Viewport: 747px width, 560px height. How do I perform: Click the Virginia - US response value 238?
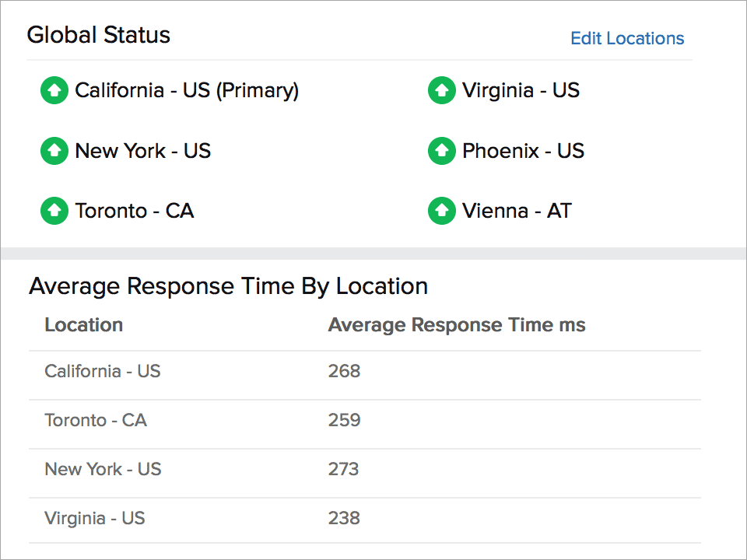344,518
